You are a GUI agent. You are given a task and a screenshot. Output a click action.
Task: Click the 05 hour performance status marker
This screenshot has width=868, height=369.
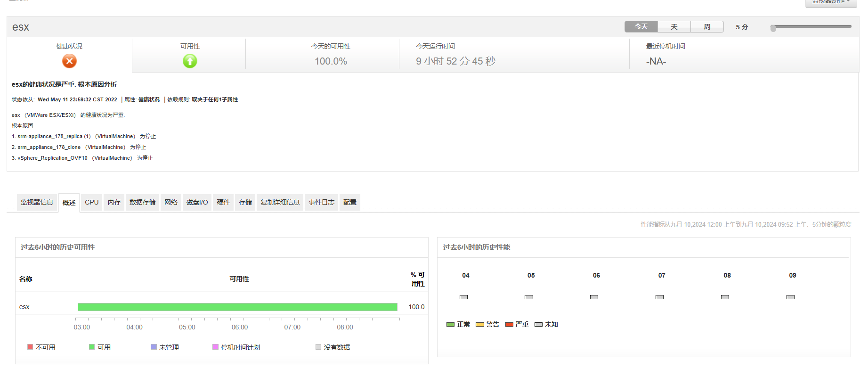click(529, 297)
